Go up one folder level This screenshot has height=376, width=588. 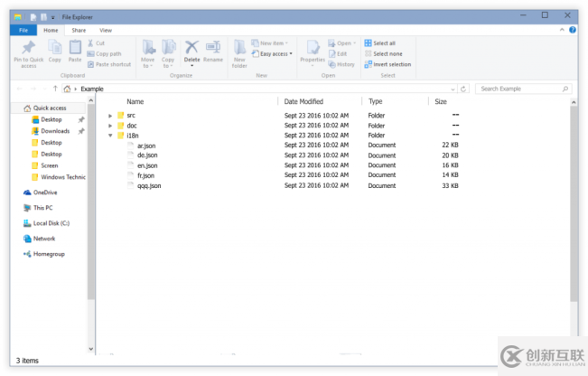[x=55, y=89]
